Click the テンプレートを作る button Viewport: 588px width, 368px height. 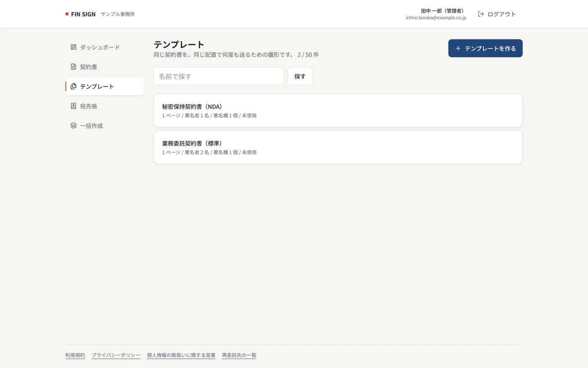(x=485, y=48)
